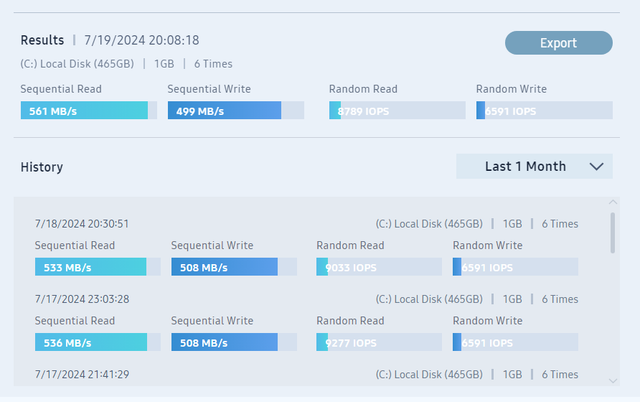This screenshot has width=640, height=402.
Task: Click the Results timestamp 7/19/2024 20:08:18
Action: [142, 40]
